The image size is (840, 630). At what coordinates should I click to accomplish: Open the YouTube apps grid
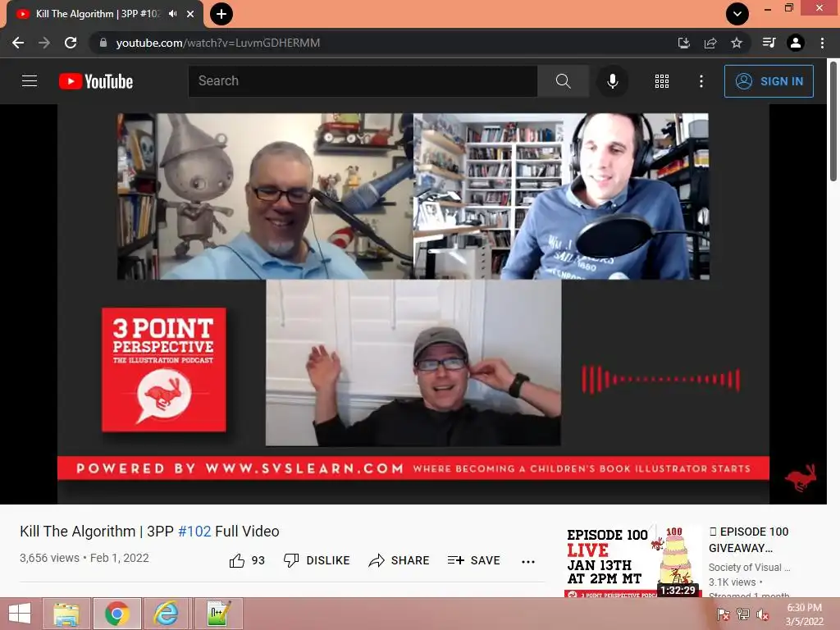coord(662,81)
